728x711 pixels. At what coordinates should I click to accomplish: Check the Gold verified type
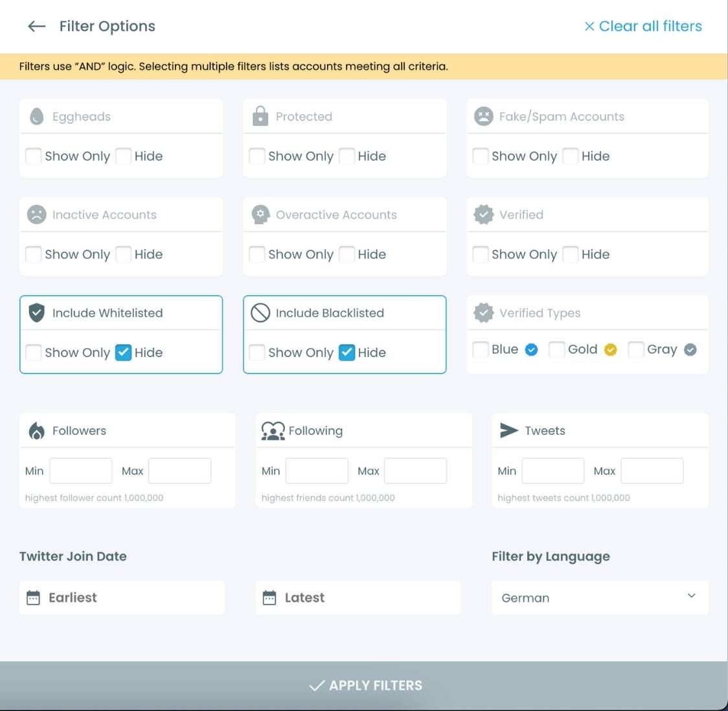(x=556, y=349)
